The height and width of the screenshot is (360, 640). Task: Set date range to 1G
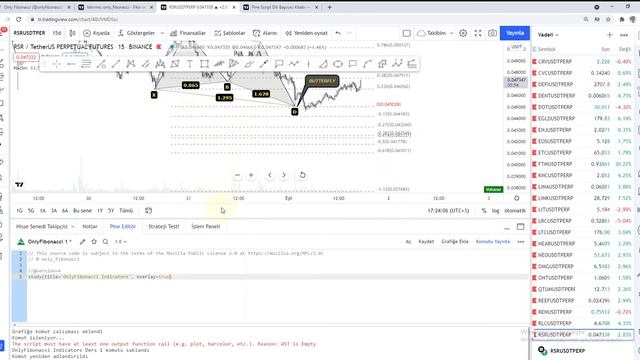(x=19, y=211)
